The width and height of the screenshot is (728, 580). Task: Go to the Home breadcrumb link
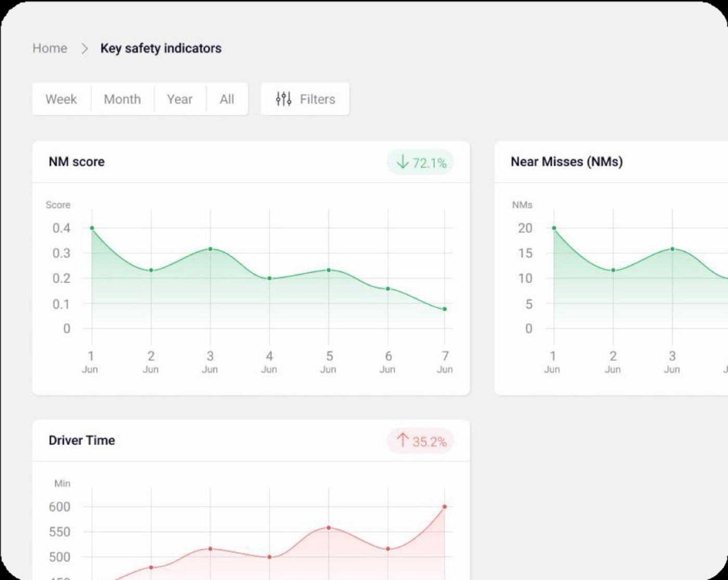pos(50,48)
